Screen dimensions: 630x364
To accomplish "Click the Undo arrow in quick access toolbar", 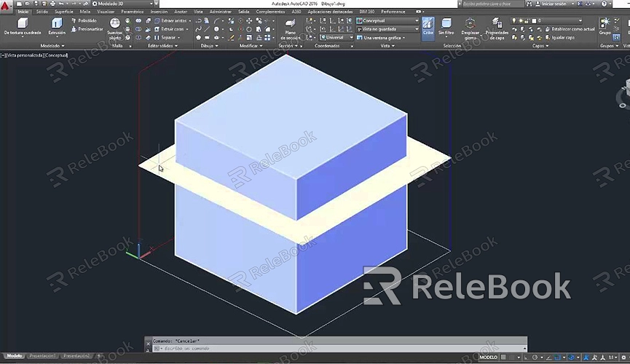I will point(61,4).
